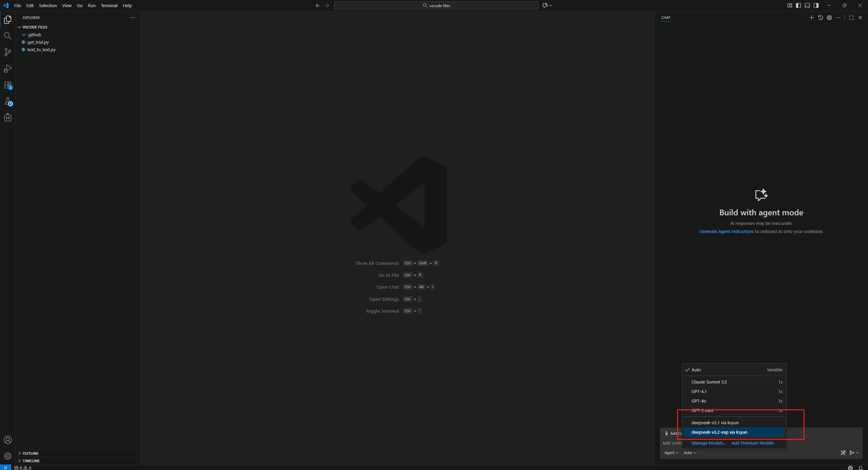Toggle primary side bar layout button
The height and width of the screenshot is (470, 868).
[798, 5]
